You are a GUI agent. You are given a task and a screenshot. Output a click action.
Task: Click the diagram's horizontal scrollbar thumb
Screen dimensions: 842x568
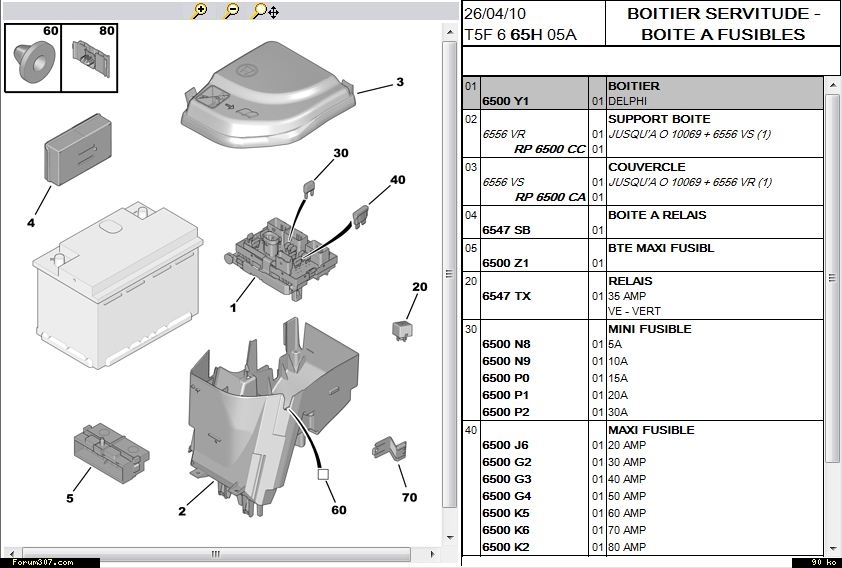tap(213, 553)
